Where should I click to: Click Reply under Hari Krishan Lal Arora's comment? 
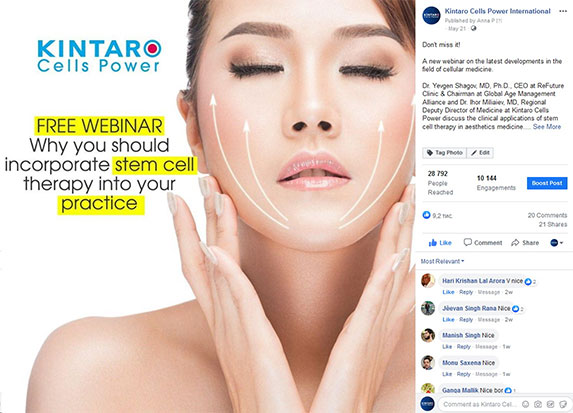pyautogui.click(x=466, y=292)
